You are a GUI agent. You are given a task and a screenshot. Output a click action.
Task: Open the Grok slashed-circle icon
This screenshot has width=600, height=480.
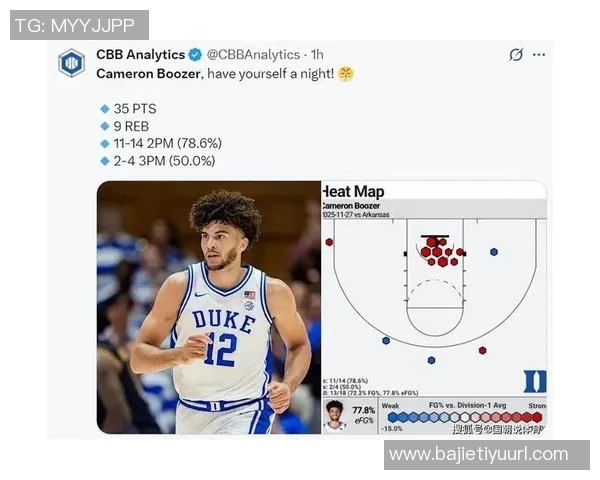(x=516, y=55)
